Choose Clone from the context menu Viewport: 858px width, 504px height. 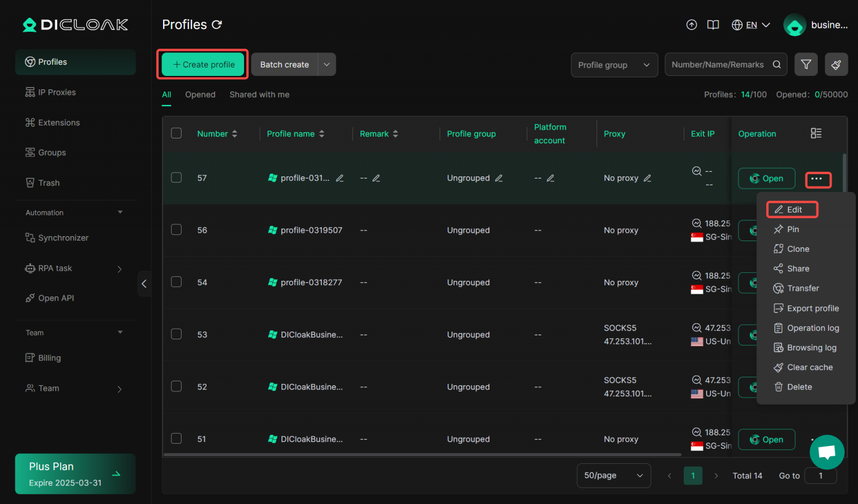tap(797, 249)
